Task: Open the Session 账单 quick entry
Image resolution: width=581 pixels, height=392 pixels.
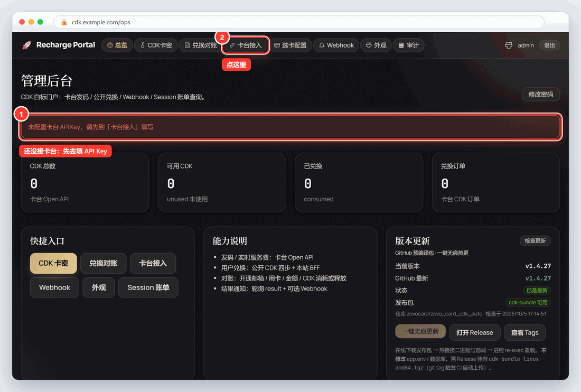Action: (148, 287)
